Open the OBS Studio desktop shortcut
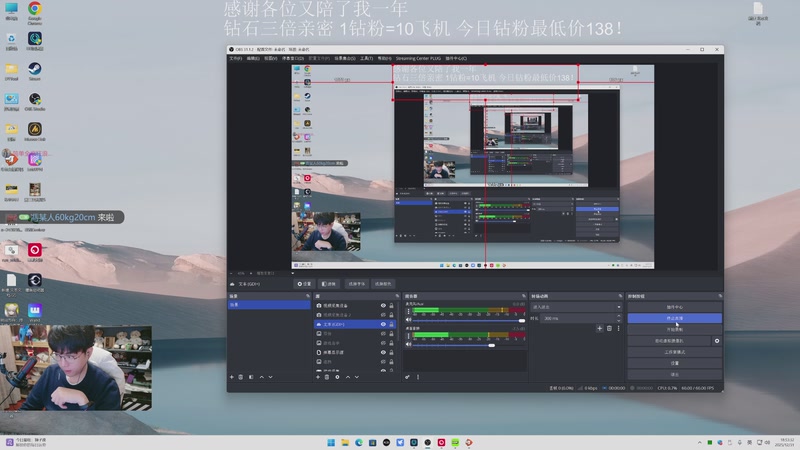800x450 pixels. click(x=35, y=102)
